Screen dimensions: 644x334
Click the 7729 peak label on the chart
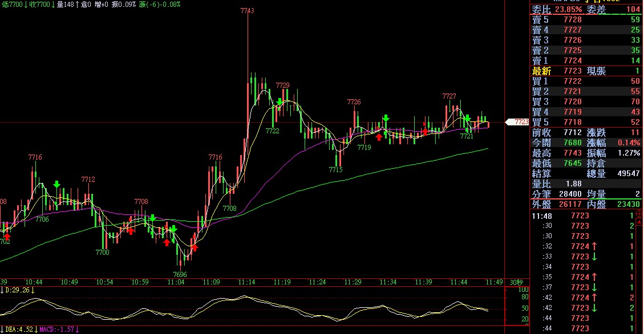(282, 85)
